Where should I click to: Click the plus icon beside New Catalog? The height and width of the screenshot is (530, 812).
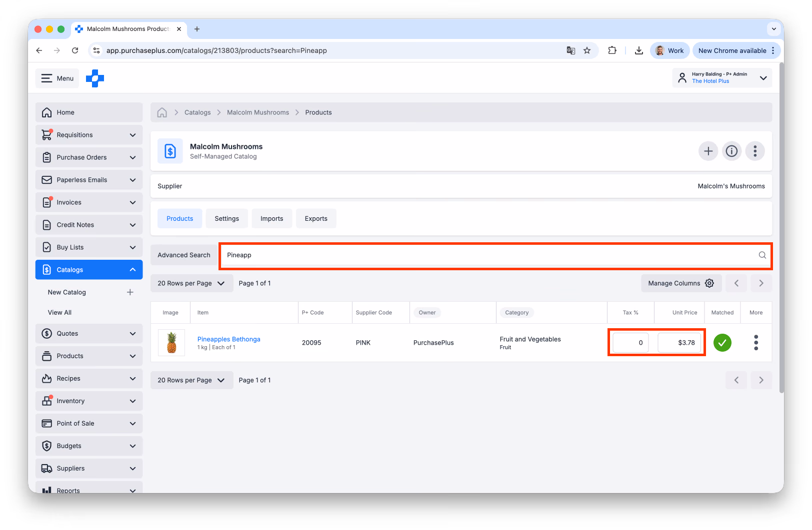[x=130, y=292]
